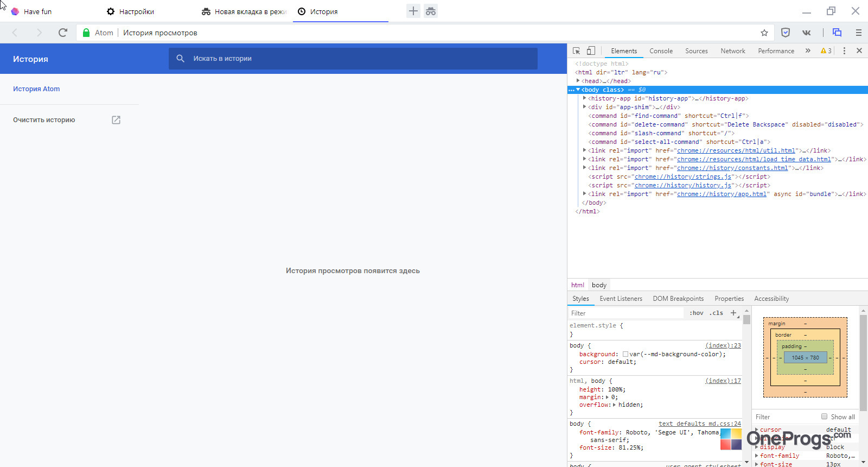Close the DevTools panel
This screenshot has width=868, height=467.
point(859,51)
